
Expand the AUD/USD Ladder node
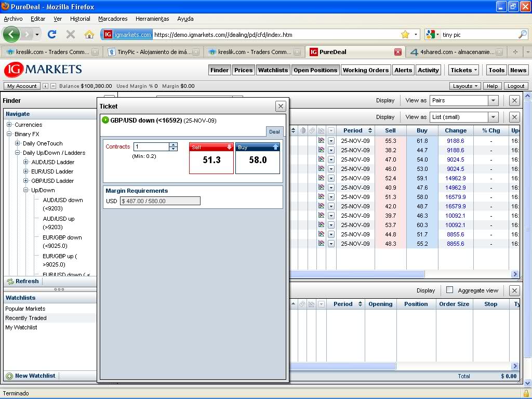[26, 162]
